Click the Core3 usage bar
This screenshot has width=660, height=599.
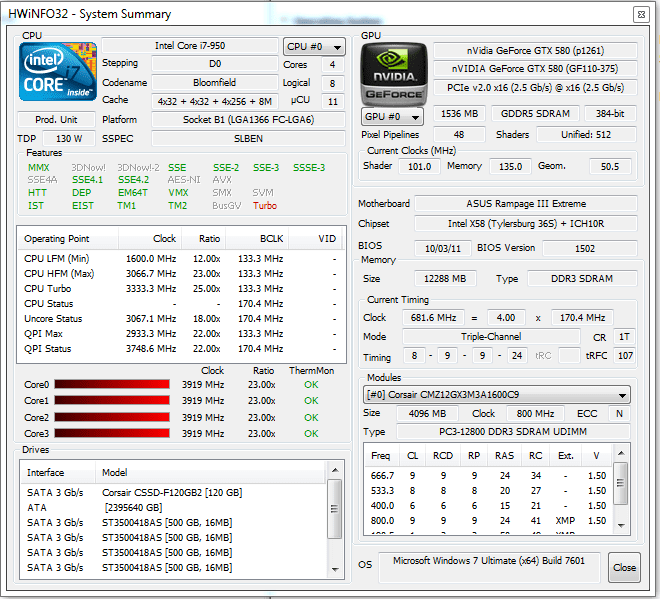(112, 433)
